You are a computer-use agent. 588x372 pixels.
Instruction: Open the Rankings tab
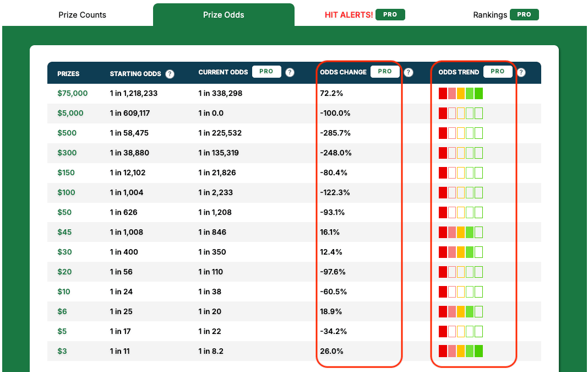490,15
